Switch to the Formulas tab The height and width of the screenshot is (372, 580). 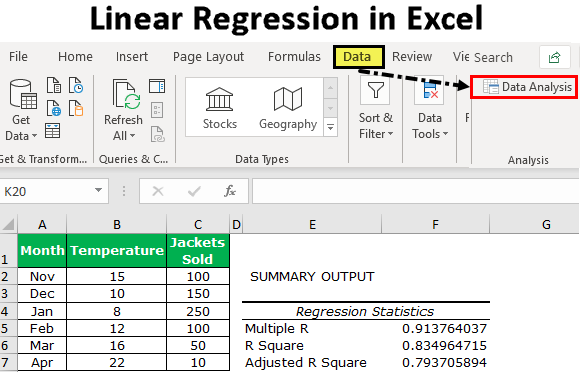pos(294,57)
